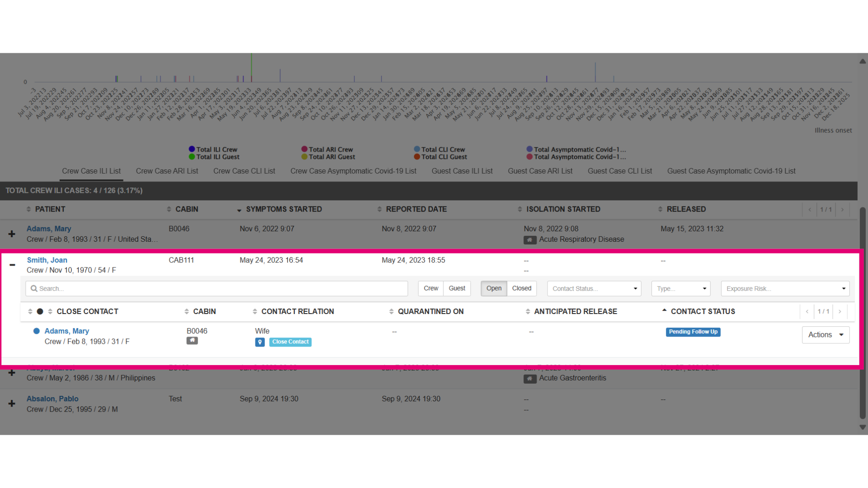Go to next page of close contacts
This screenshot has height=488, width=868.
pos(840,312)
